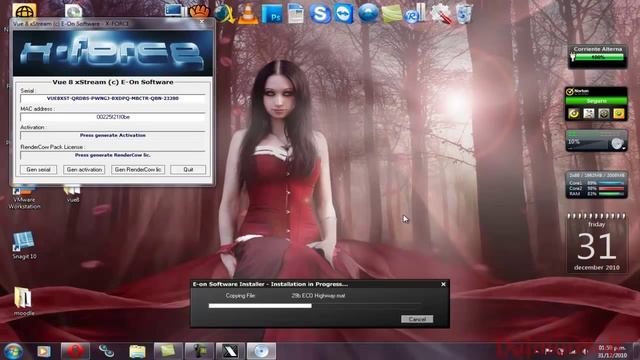Switch to the disc installer taskbar button
The image size is (640, 360).
pyautogui.click(x=261, y=351)
